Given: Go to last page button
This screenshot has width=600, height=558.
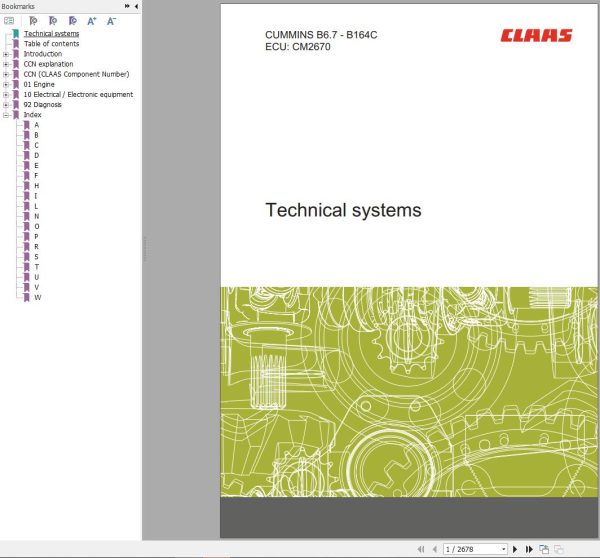Looking at the screenshot, I should pyautogui.click(x=529, y=549).
